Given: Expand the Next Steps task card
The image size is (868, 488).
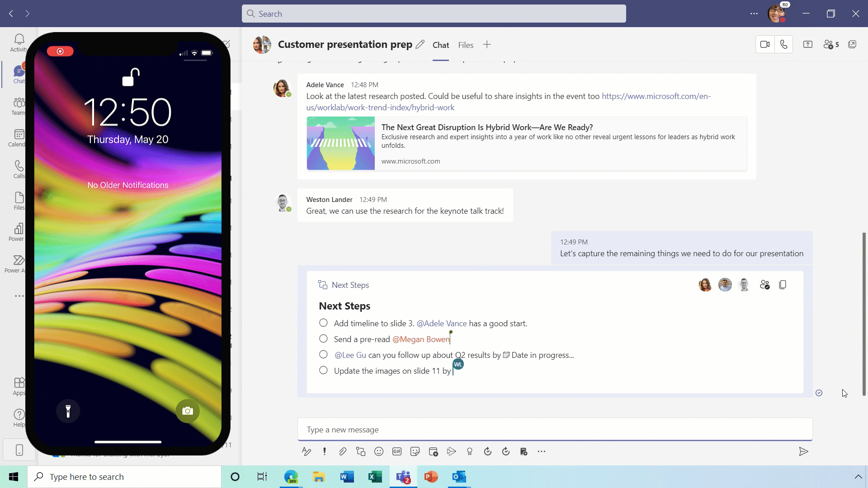Looking at the screenshot, I should (x=783, y=284).
